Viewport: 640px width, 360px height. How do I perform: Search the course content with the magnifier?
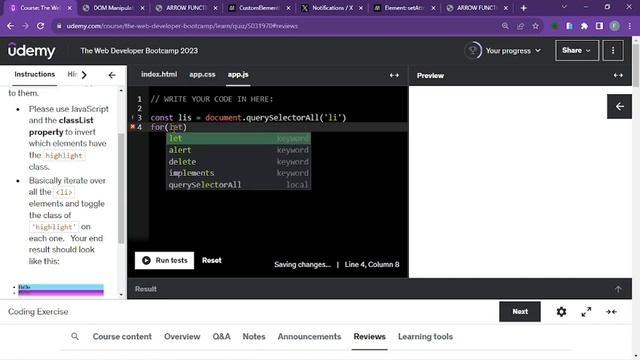[75, 336]
